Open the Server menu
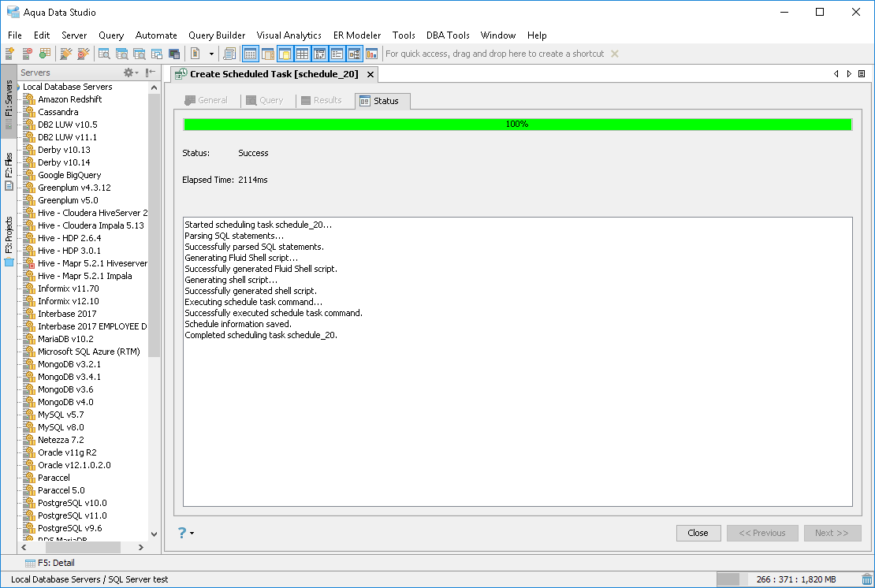 coord(74,35)
